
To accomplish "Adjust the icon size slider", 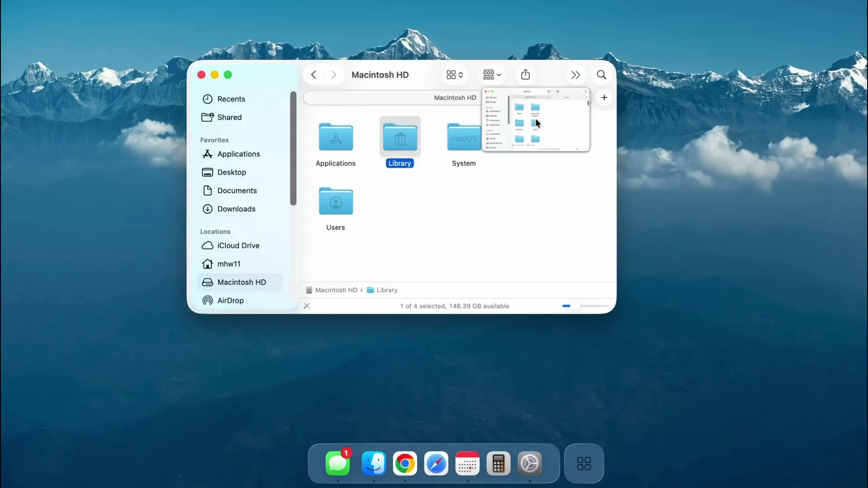I will point(585,306).
